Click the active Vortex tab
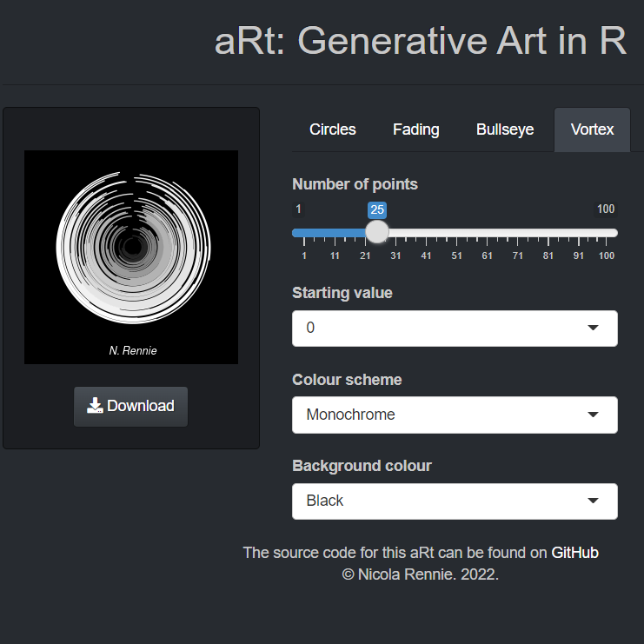The image size is (644, 644). [592, 129]
